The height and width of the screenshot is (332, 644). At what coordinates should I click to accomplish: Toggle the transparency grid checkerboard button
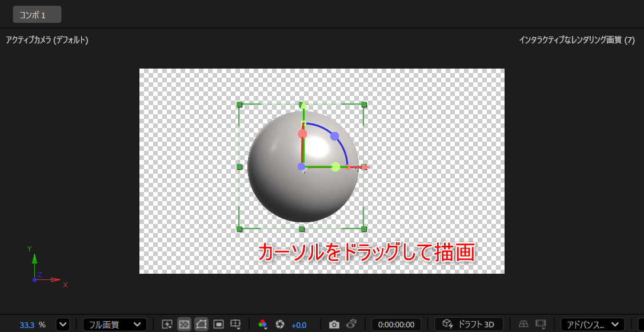pos(185,324)
